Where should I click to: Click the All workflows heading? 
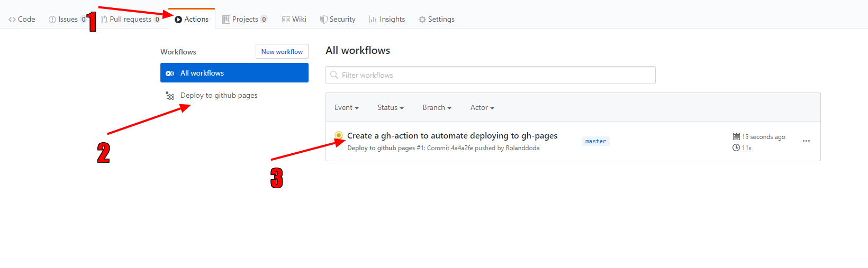[x=358, y=50]
